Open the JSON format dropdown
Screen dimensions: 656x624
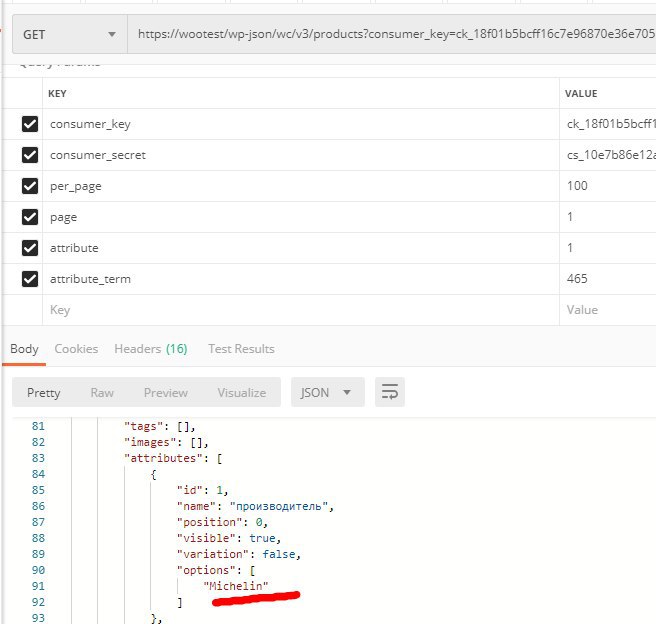pos(326,392)
